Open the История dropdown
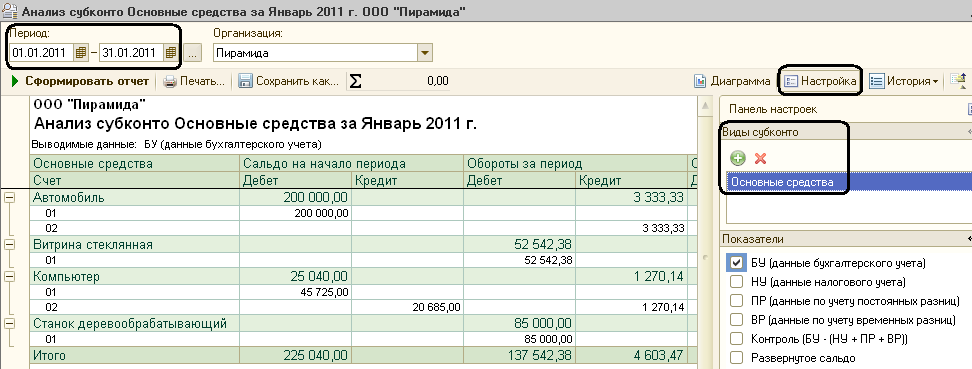 [x=904, y=81]
